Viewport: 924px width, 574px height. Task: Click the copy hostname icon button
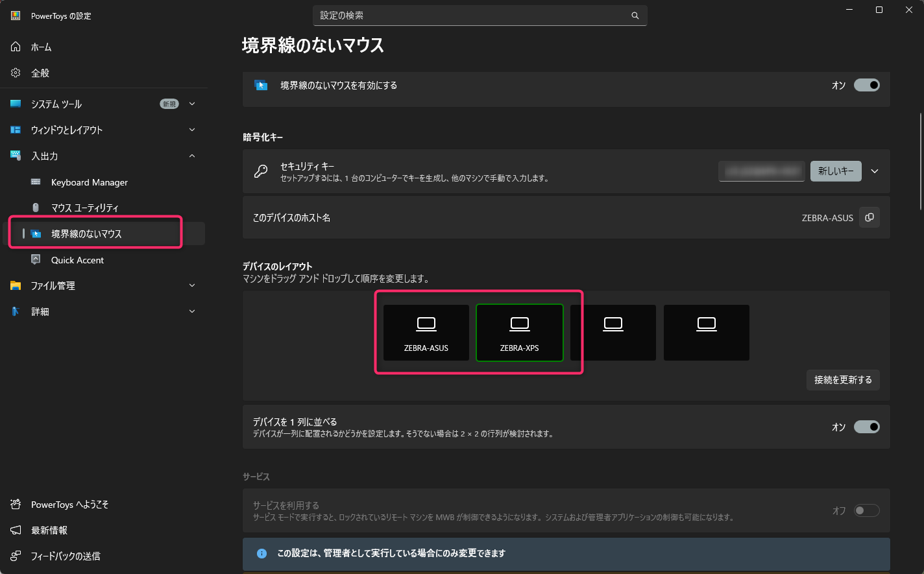click(869, 217)
